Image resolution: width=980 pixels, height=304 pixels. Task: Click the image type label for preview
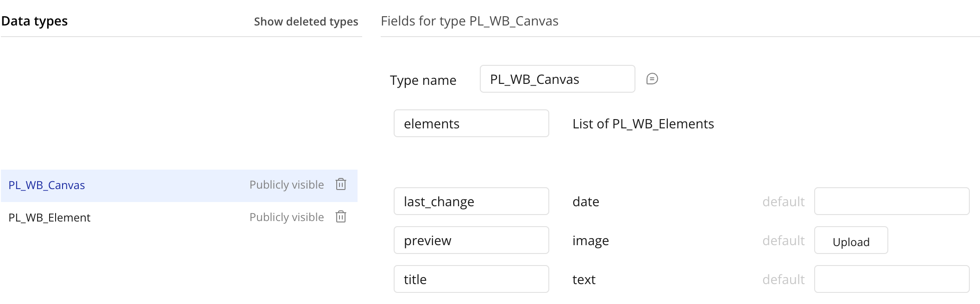coord(591,241)
